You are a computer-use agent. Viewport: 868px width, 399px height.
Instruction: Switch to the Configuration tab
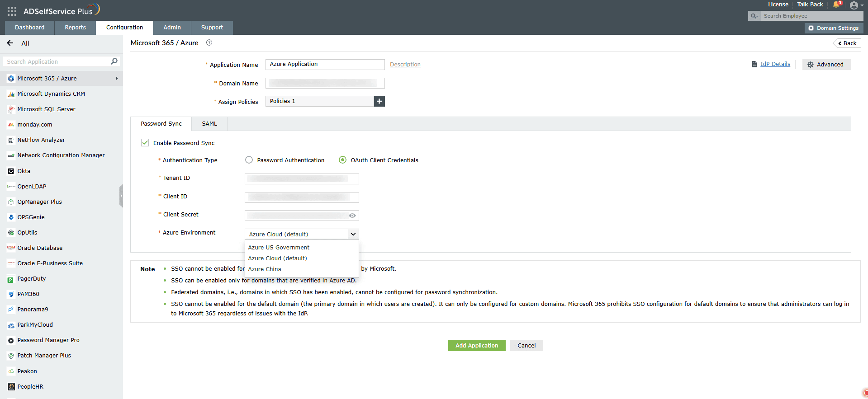(x=124, y=28)
